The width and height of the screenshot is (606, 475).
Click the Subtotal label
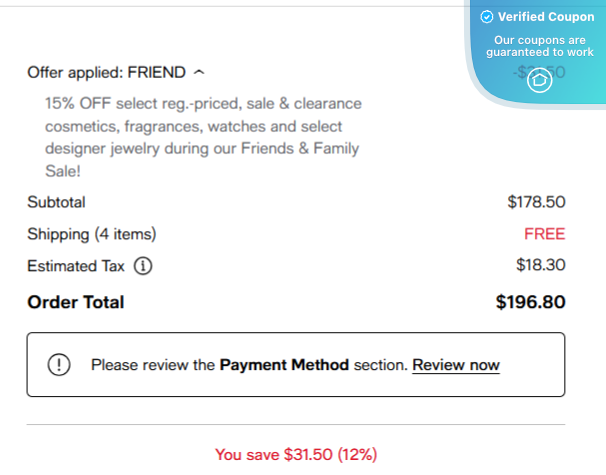56,202
